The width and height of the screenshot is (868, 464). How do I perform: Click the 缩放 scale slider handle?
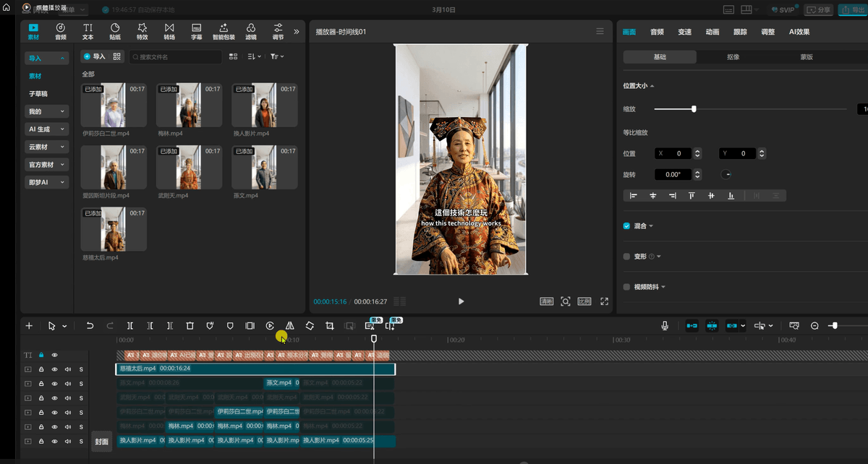pos(694,109)
